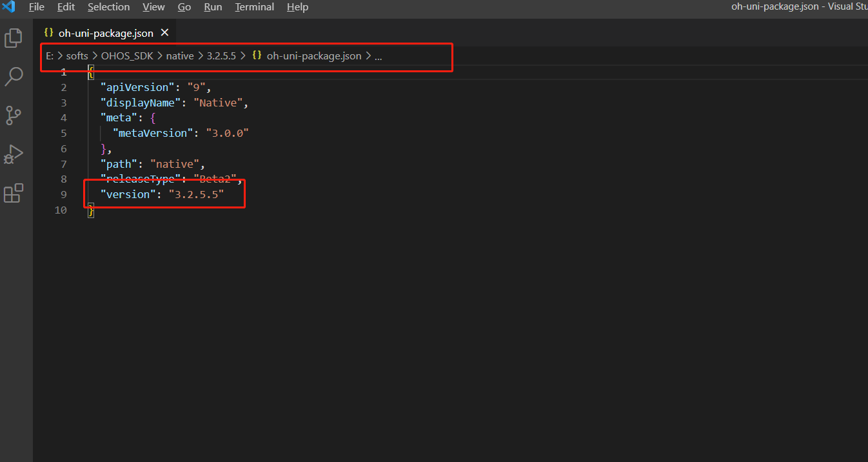This screenshot has height=462, width=868.
Task: Click the "metaVersion" key on line 5
Action: [x=153, y=133]
